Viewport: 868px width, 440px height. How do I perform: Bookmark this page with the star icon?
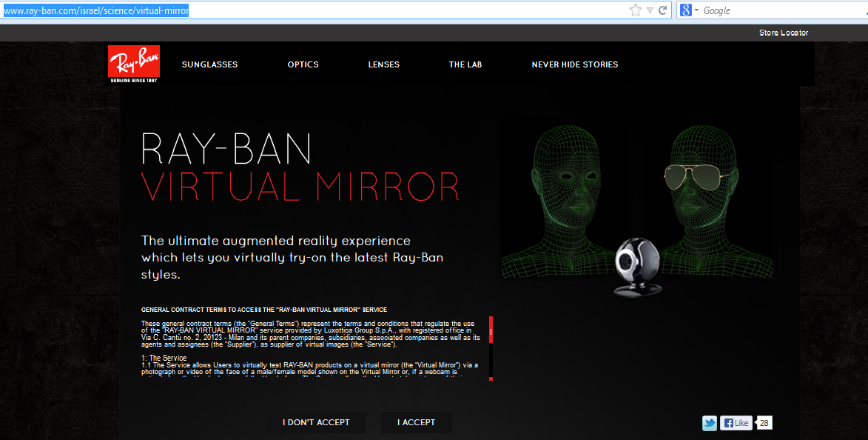pos(635,10)
